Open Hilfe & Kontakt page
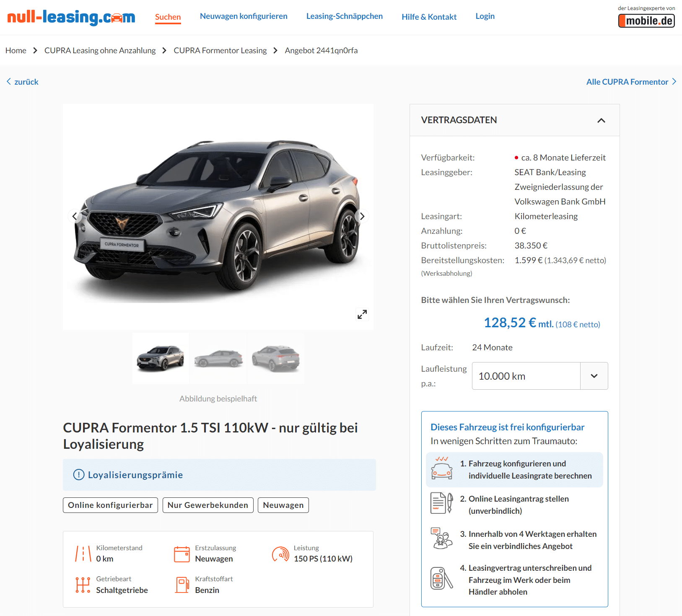This screenshot has height=616, width=682. [x=429, y=17]
